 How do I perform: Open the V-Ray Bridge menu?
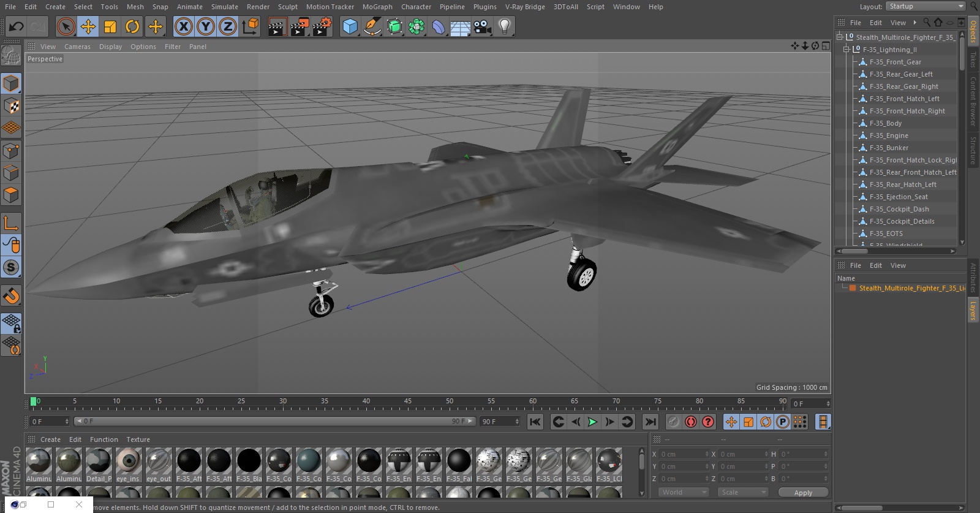click(x=525, y=7)
